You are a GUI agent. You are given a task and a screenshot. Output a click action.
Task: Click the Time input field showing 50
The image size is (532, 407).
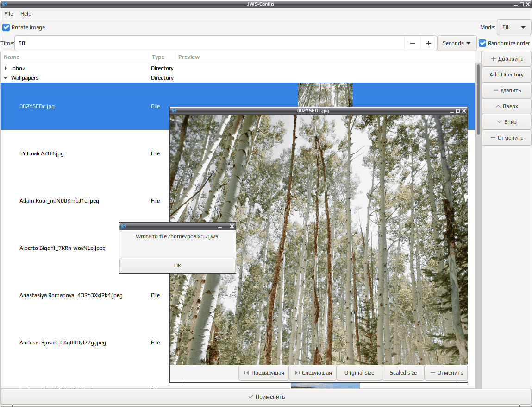click(209, 43)
